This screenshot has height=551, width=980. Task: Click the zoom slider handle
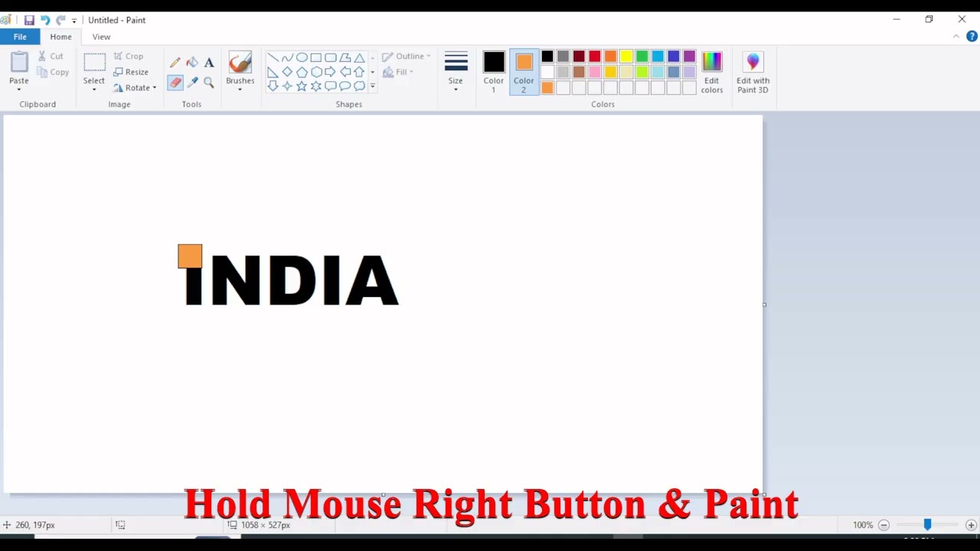point(927,525)
